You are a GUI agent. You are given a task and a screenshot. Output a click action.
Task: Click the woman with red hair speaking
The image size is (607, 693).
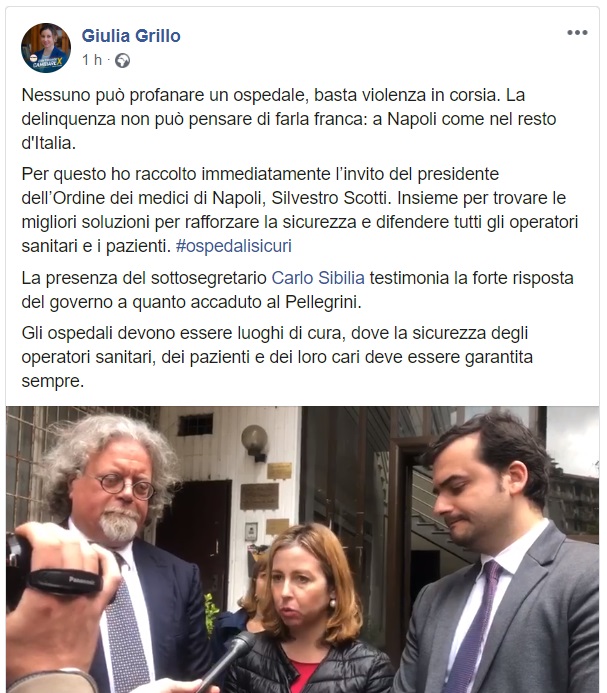coord(309,612)
